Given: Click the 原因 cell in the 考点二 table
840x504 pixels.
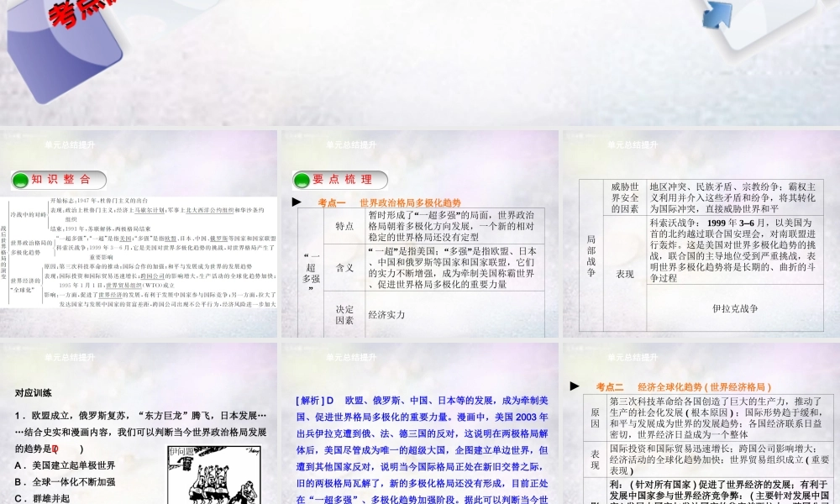Looking at the screenshot, I should click(595, 417).
